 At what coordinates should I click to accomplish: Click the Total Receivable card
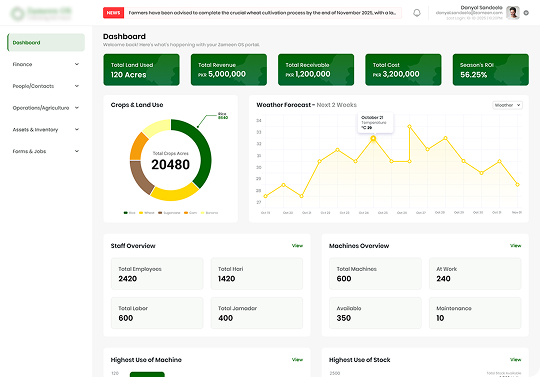coord(316,70)
